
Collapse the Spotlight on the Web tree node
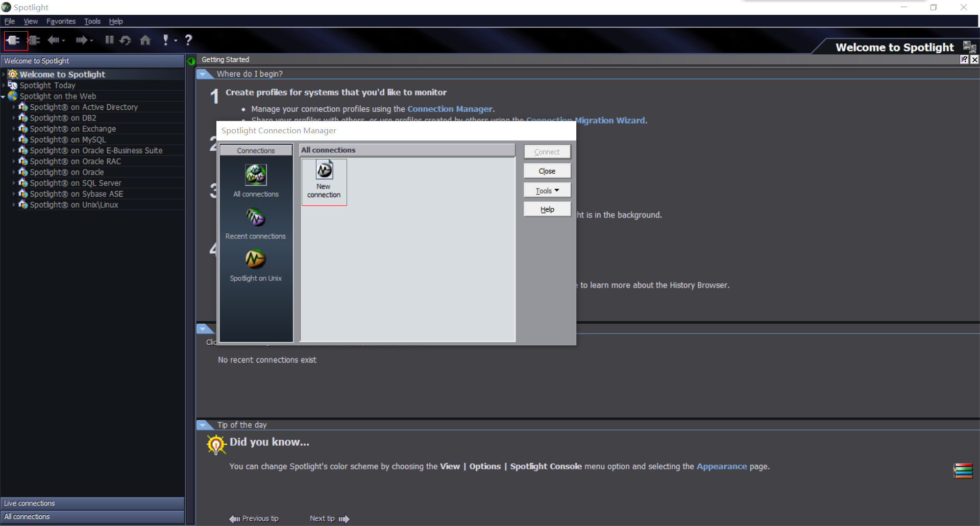click(3, 97)
